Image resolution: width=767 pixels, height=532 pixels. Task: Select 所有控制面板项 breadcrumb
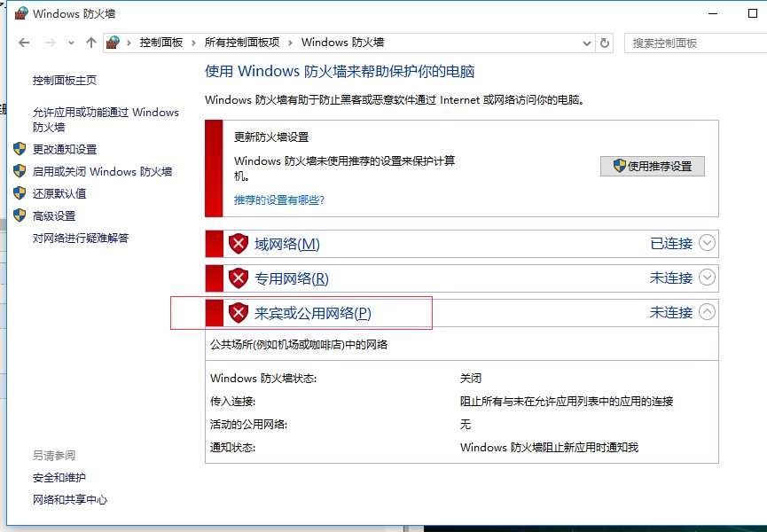[242, 43]
